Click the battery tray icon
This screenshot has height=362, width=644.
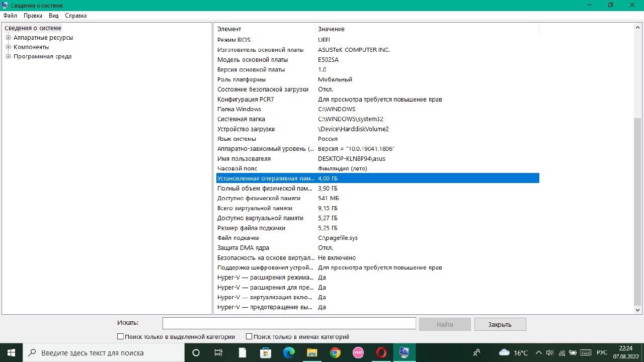[x=572, y=352]
